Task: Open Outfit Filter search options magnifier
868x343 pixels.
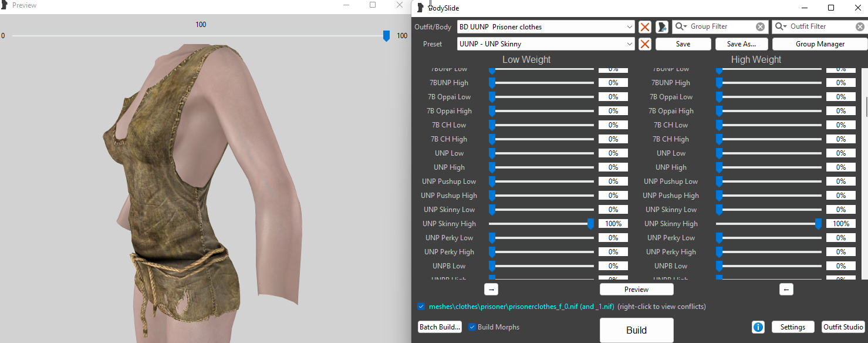Action: point(781,26)
